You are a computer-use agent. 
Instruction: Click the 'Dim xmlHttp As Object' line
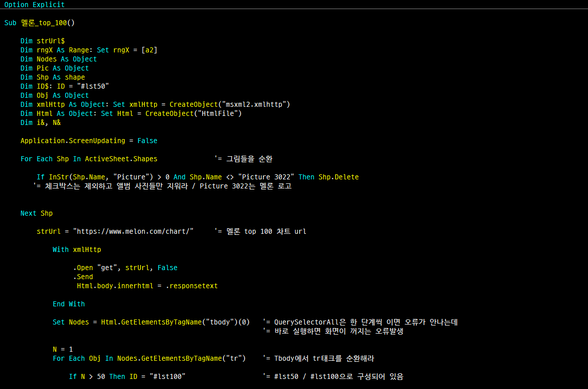point(155,104)
